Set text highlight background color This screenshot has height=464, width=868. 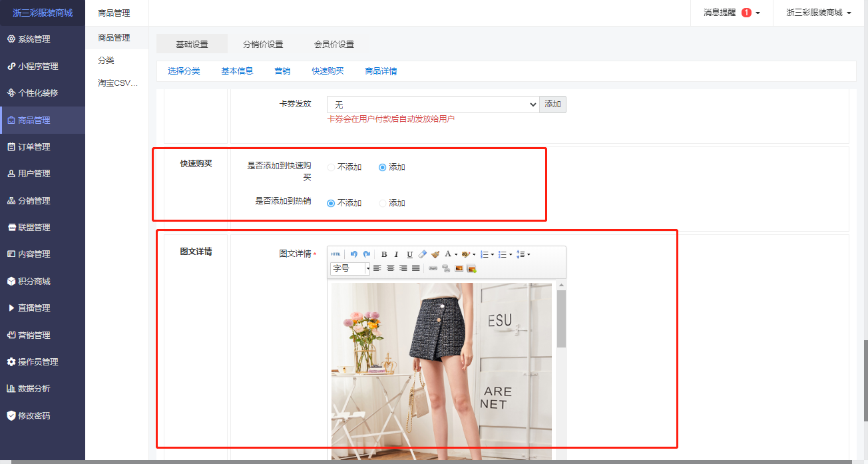[x=466, y=254]
